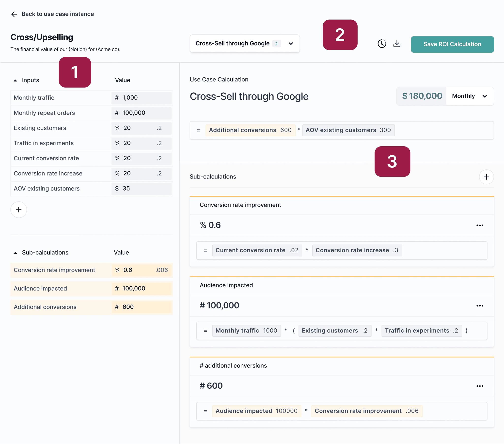The image size is (504, 444).
Task: Click Traffic in experiments formula chip
Action: point(421,331)
